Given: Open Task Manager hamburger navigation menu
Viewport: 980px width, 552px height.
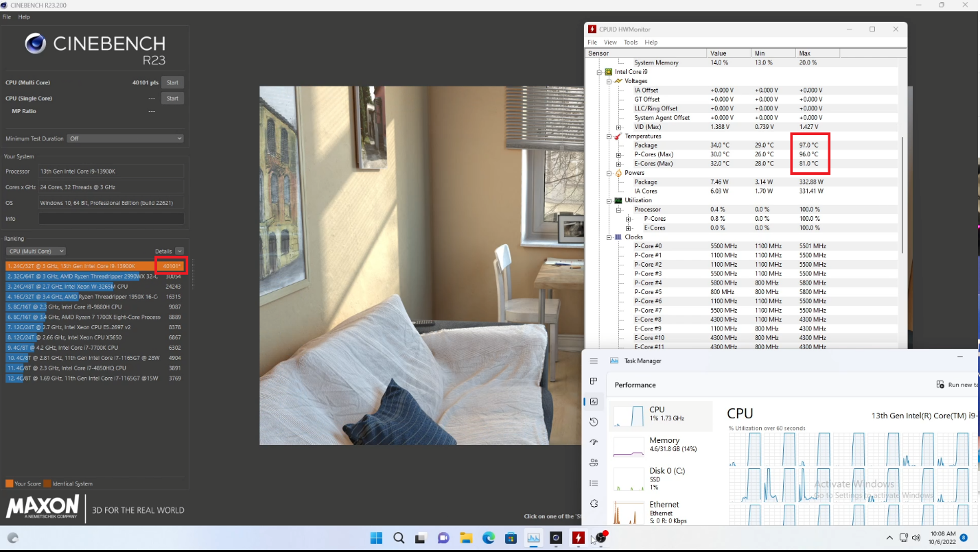Looking at the screenshot, I should 594,361.
